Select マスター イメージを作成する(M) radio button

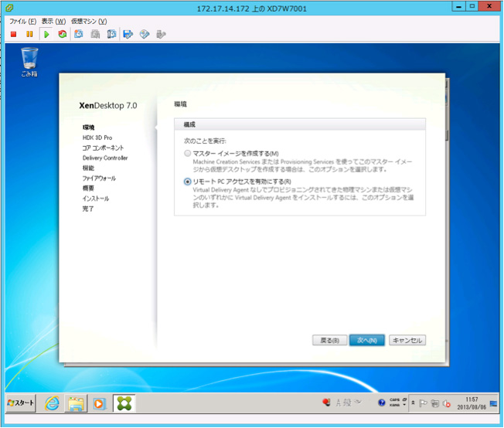pos(187,153)
